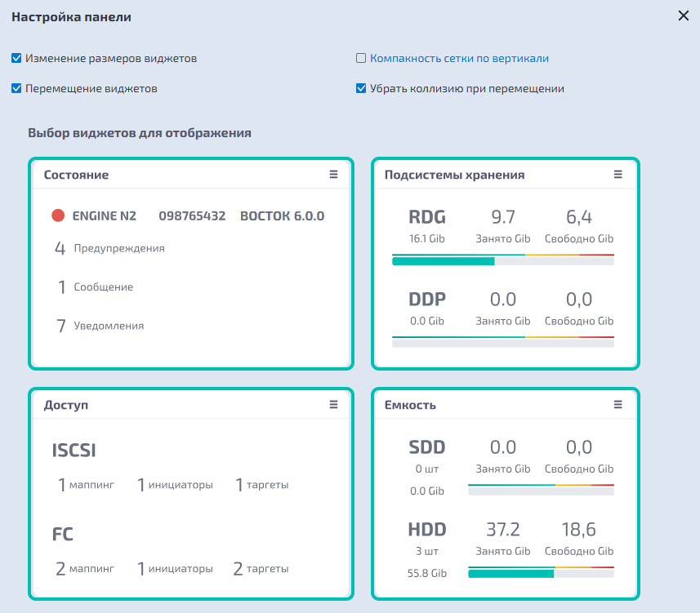700x613 pixels.
Task: Click FC 1 инициаторы entry
Action: coord(175,568)
